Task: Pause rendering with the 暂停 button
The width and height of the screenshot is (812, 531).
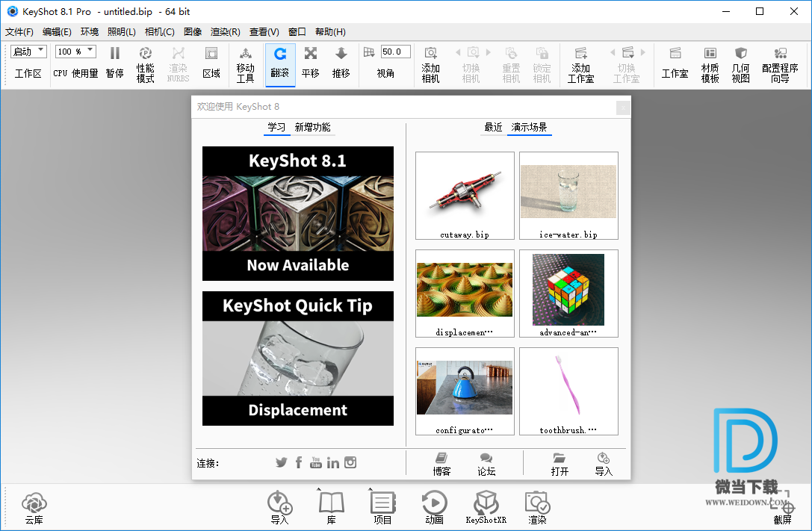Action: click(x=115, y=63)
